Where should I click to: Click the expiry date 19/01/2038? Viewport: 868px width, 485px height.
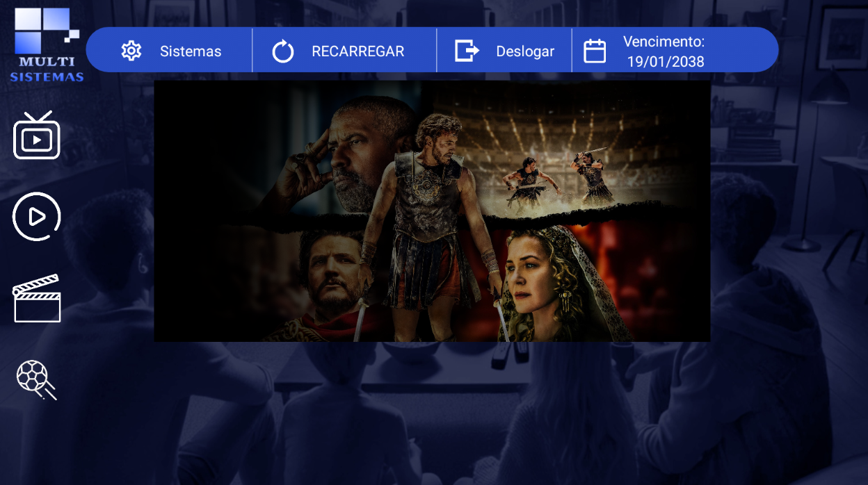666,61
